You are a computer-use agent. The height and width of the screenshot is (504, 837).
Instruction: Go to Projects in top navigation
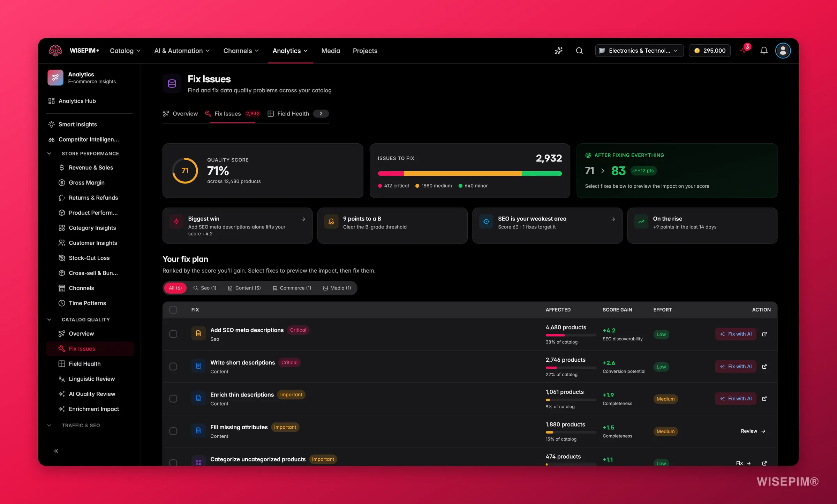tap(365, 51)
